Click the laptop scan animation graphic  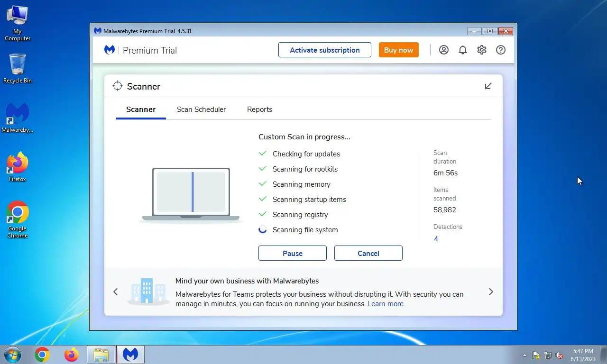191,195
